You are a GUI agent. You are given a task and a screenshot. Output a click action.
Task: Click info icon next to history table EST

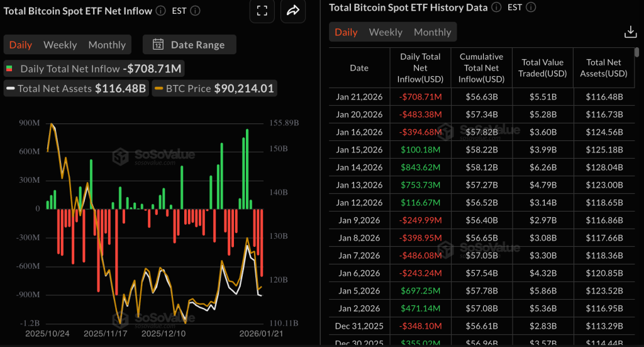(531, 8)
